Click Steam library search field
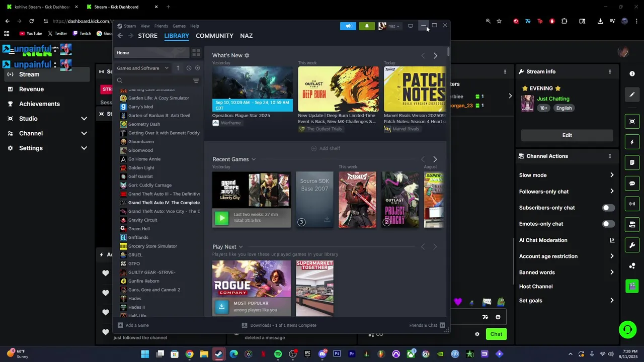The height and width of the screenshot is (362, 644). (x=153, y=80)
